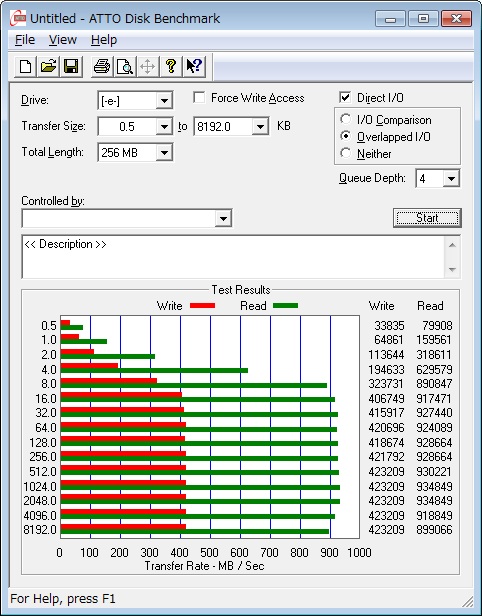This screenshot has height=616, width=482.
Task: Expand Transfer Size maximum 8192.0 dropdown
Action: click(260, 126)
